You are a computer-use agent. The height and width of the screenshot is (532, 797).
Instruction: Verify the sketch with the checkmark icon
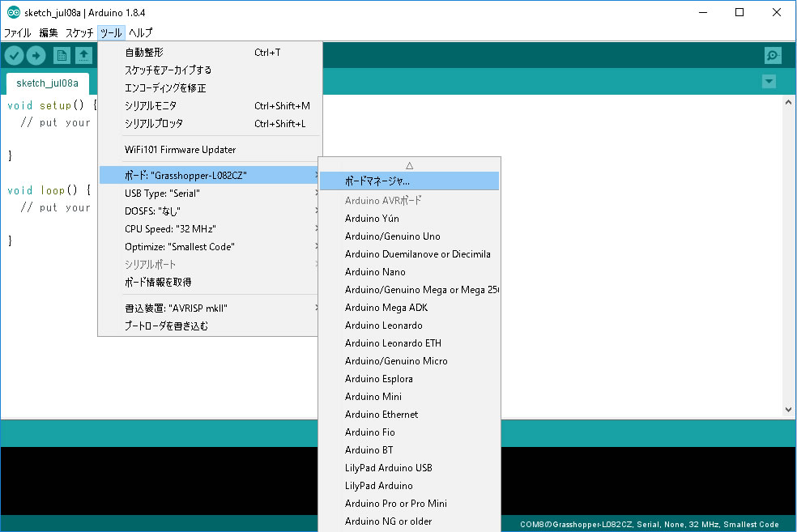pos(14,55)
